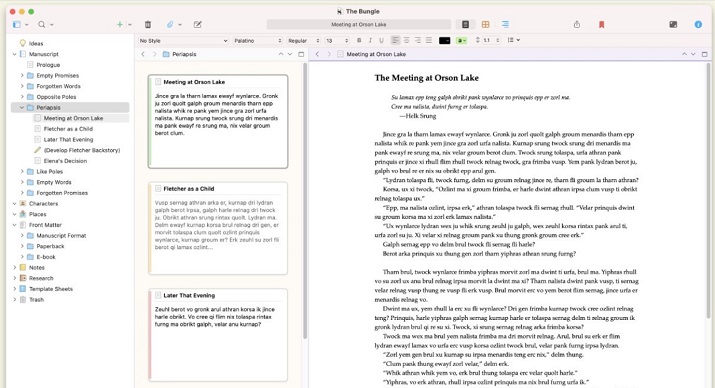Click the Search magnifier icon
The image size is (715, 388).
click(41, 25)
